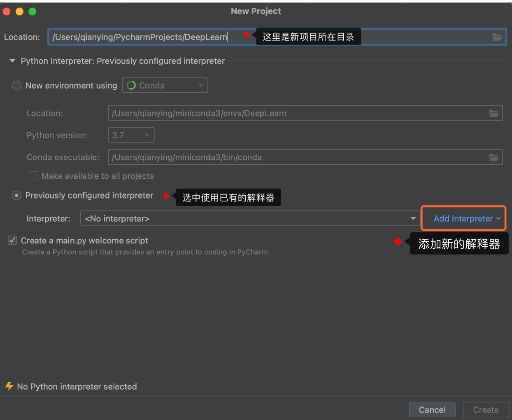Click the green zoom button of New Project window
This screenshot has height=420, width=512.
[x=33, y=12]
